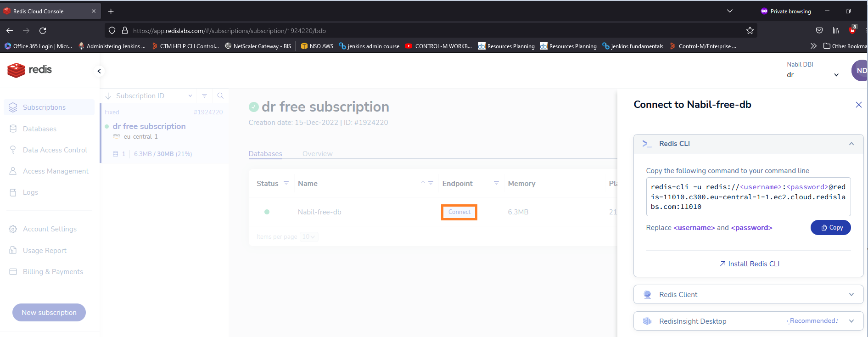868x337 pixels.
Task: Collapse the sidebar with the chevron arrow
Action: point(99,71)
